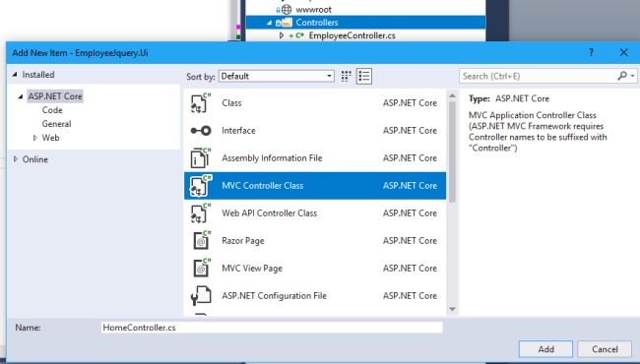This screenshot has width=640, height=364.
Task: Click the EmployeeController.cs C# file icon
Action: 299,35
